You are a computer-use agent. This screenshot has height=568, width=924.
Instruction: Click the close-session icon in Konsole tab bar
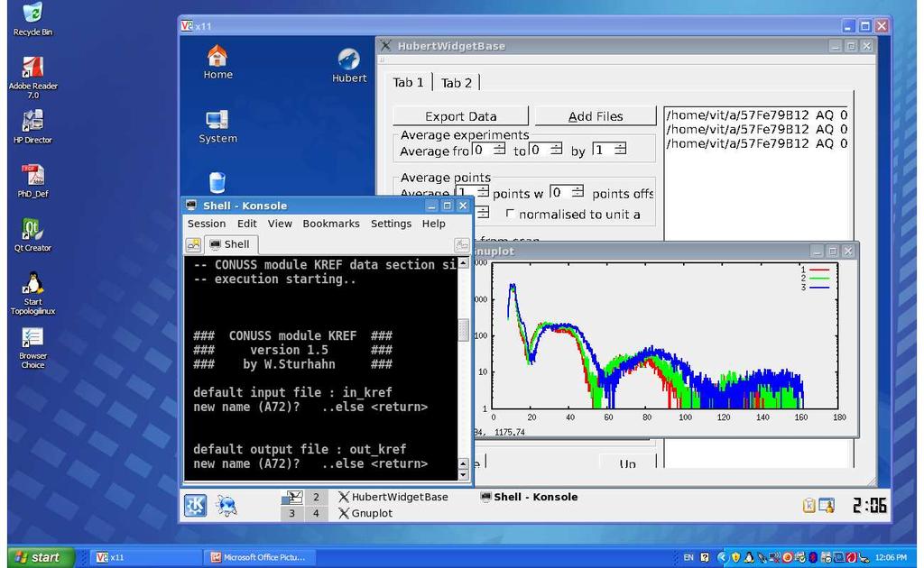462,244
